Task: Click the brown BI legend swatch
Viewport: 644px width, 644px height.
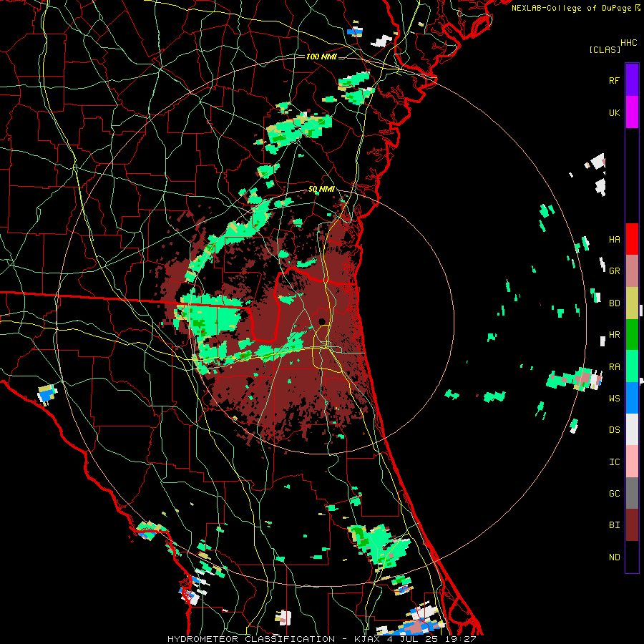Action: (x=632, y=525)
